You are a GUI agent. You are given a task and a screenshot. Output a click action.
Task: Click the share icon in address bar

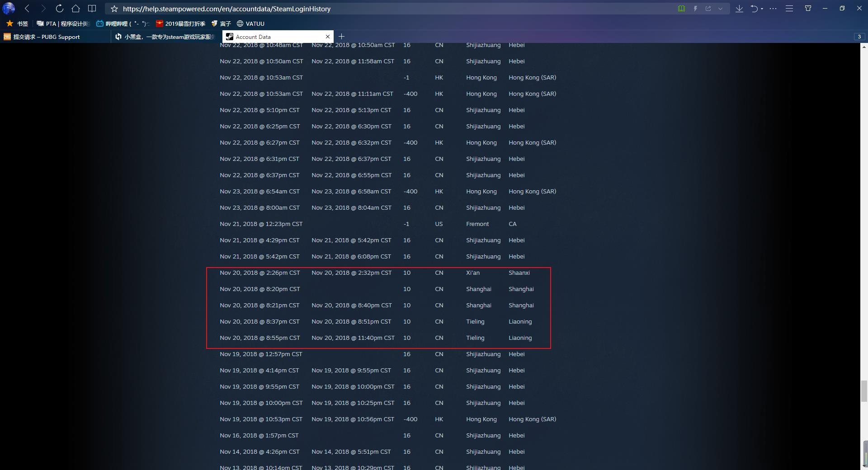pyautogui.click(x=708, y=9)
